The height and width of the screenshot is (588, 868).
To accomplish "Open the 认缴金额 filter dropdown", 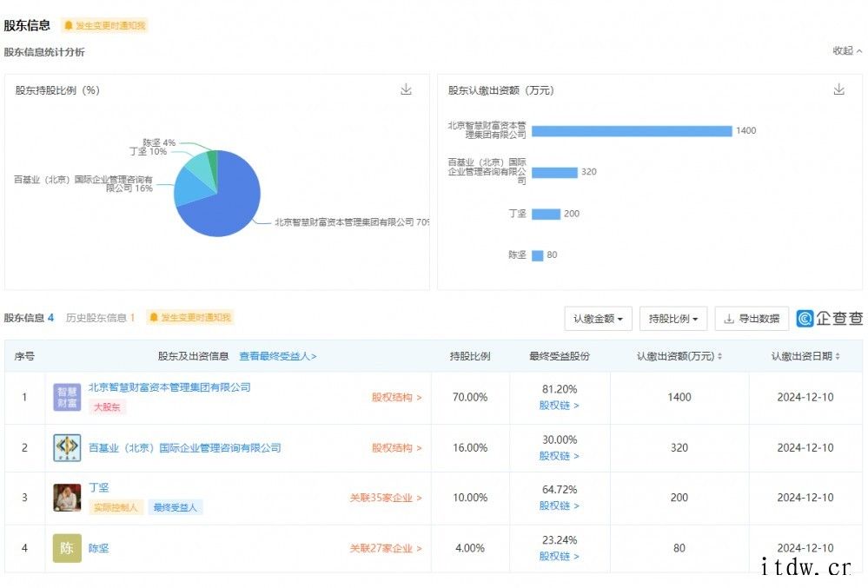I will 599,319.
